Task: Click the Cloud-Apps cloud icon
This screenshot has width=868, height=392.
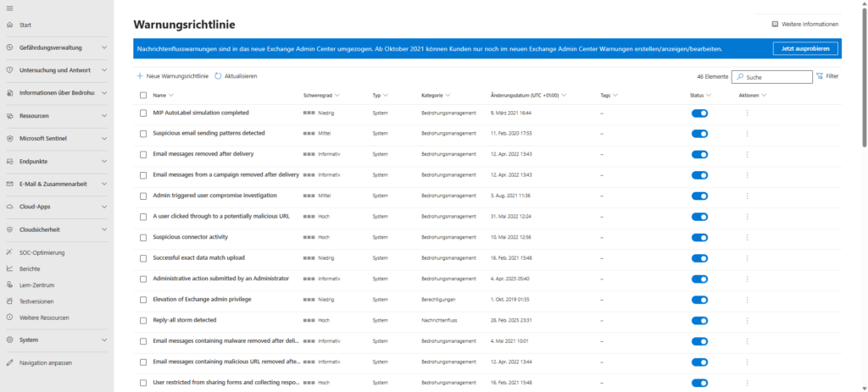Action: (9, 206)
